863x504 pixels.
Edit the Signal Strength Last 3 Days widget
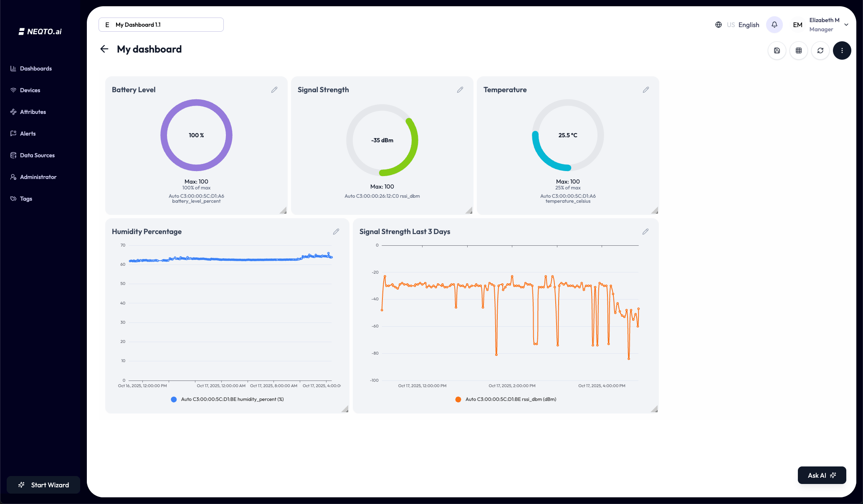645,232
